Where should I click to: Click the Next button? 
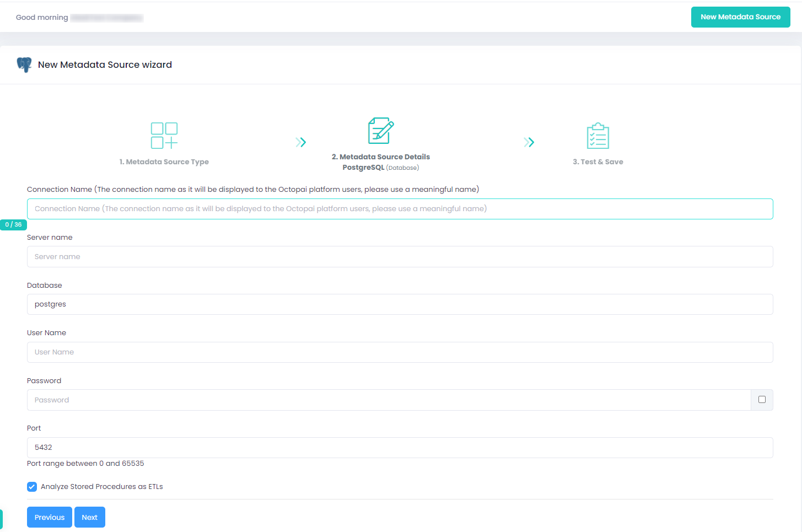pyautogui.click(x=90, y=517)
